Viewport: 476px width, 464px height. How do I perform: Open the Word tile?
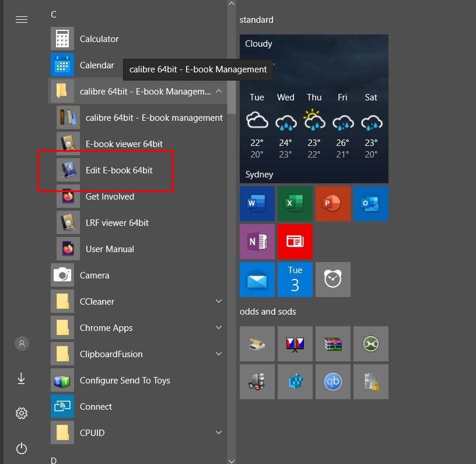click(x=257, y=204)
